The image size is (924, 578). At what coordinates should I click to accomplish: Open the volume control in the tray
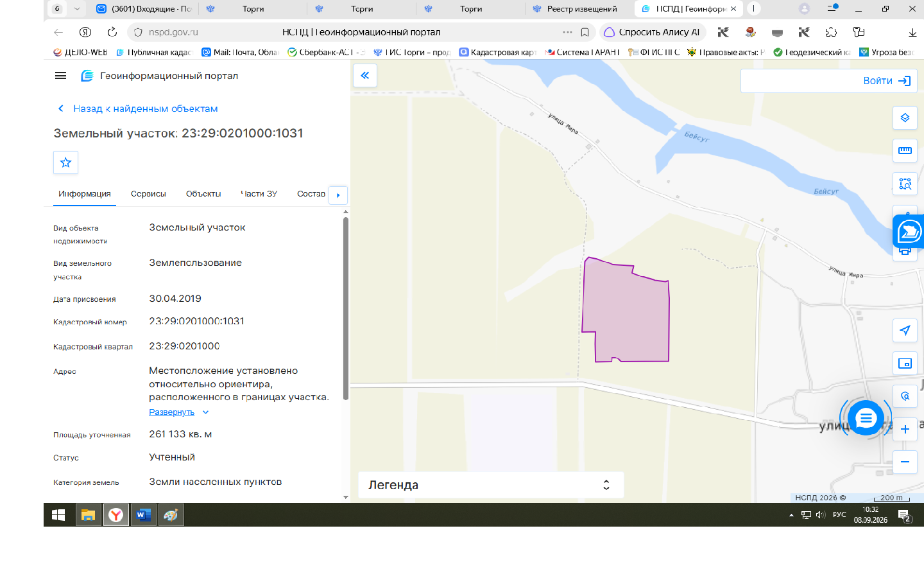820,515
